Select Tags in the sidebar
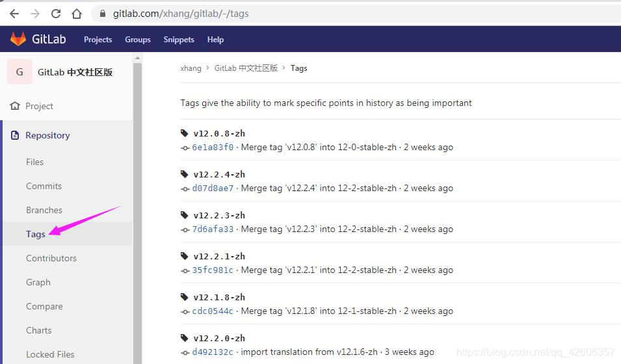The image size is (621, 364). (x=36, y=234)
